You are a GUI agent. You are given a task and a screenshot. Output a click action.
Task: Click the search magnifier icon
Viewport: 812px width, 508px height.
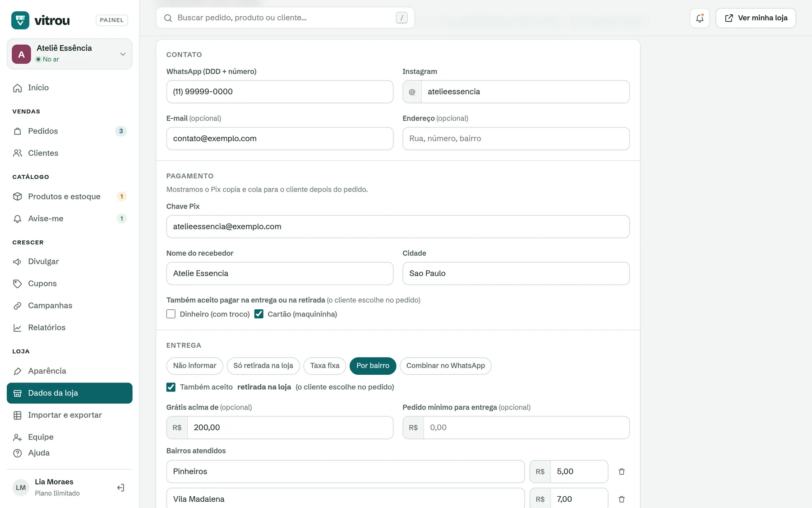168,18
